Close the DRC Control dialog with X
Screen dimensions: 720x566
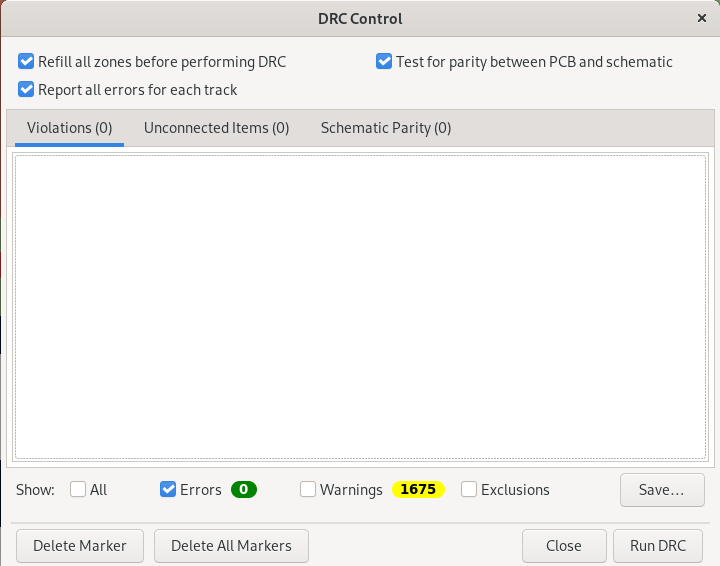(701, 18)
